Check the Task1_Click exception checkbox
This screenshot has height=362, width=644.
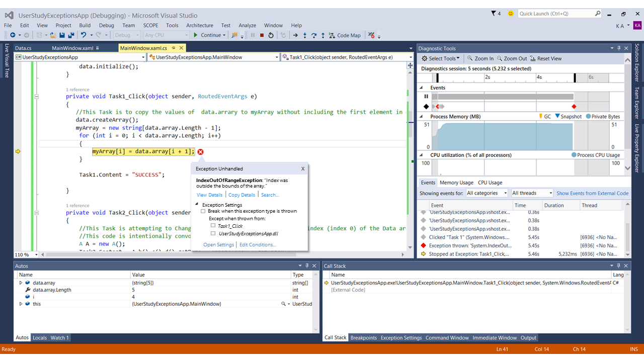click(213, 226)
